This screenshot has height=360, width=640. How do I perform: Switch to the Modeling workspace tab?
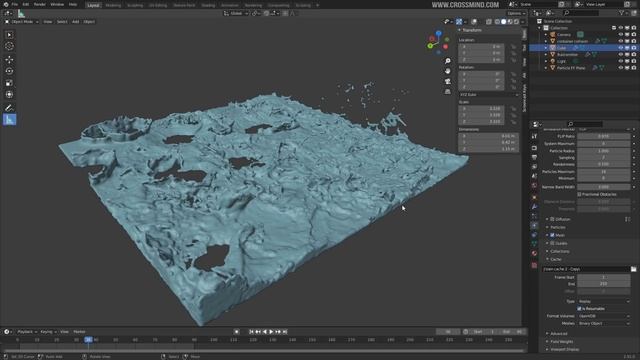113,5
